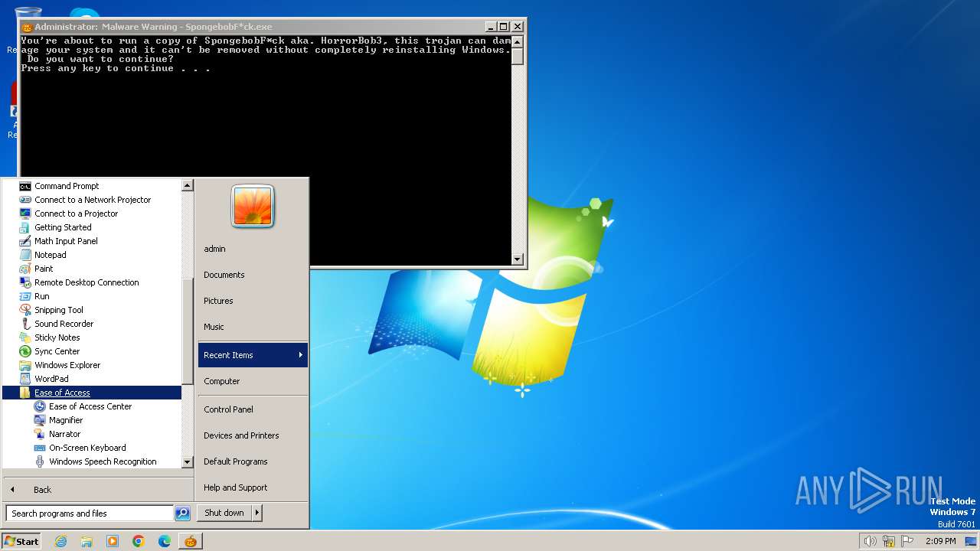Open the Sound Recorder icon
The height and width of the screenshot is (551, 980).
(25, 324)
